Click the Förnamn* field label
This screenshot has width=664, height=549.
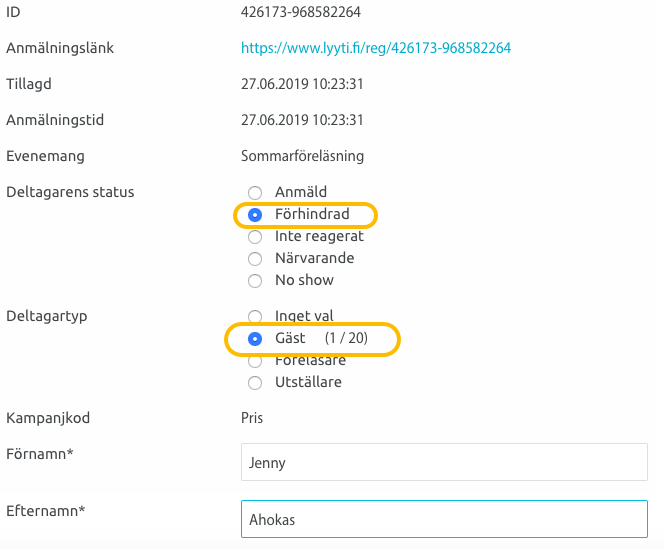(39, 454)
